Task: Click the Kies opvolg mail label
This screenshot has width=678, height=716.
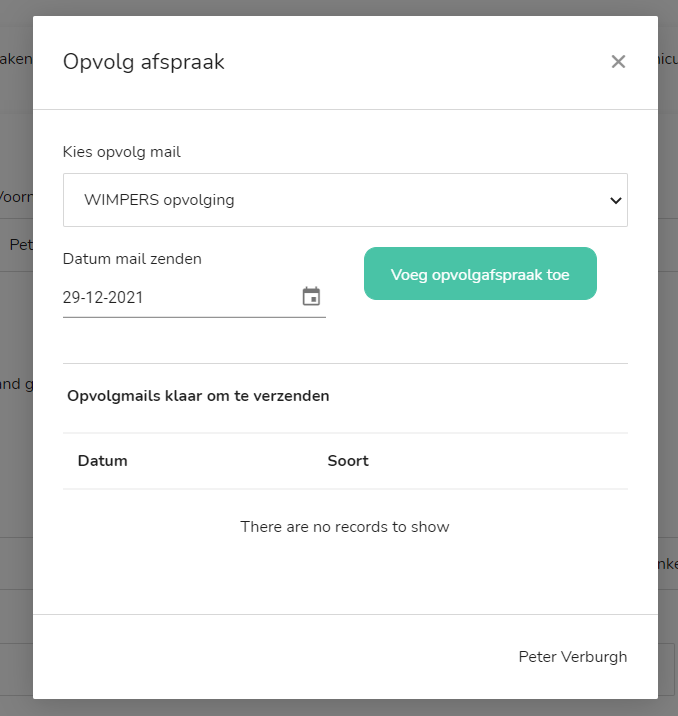Action: tap(121, 152)
